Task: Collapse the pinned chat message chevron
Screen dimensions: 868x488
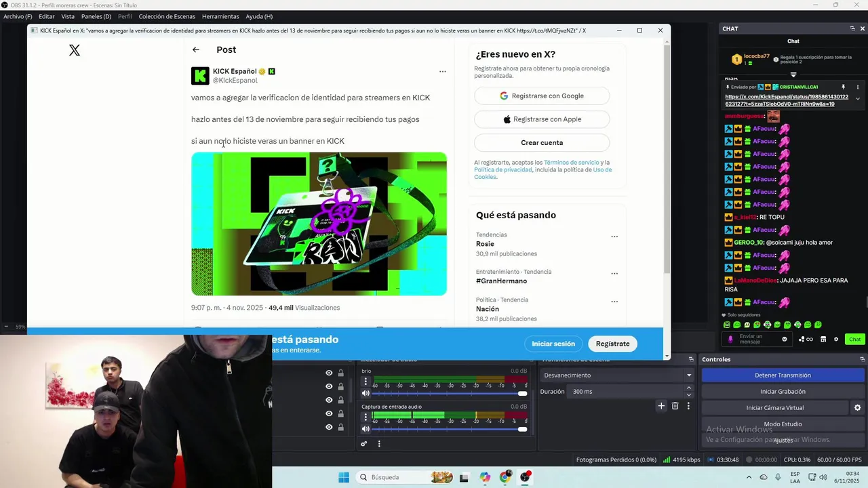Action: pos(857,99)
